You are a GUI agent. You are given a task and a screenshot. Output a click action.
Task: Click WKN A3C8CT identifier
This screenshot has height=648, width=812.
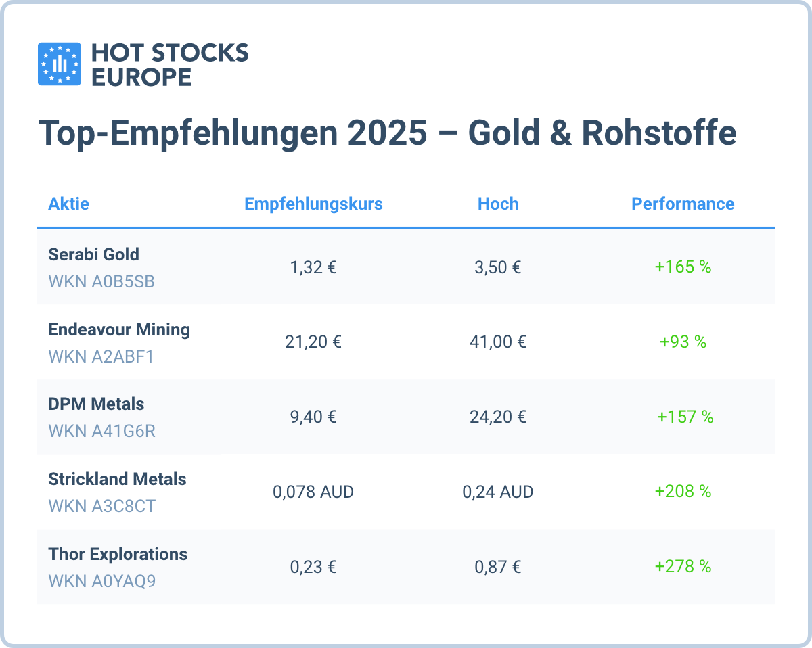click(x=101, y=505)
